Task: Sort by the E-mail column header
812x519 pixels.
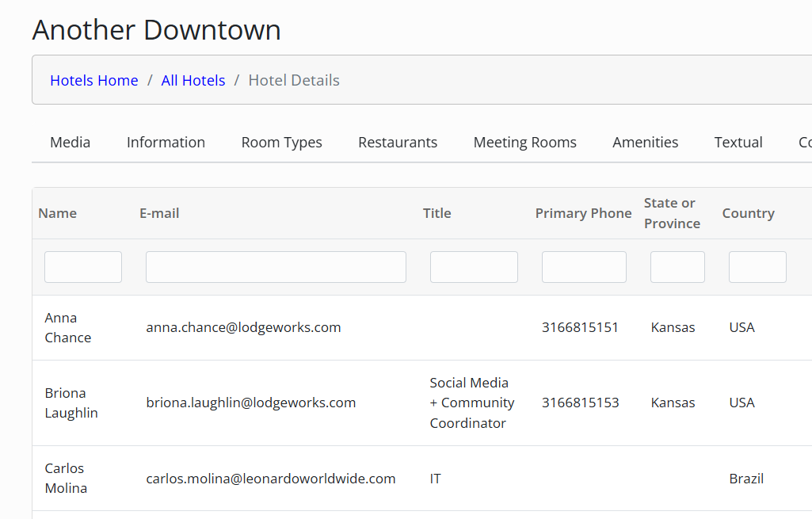Action: 159,213
